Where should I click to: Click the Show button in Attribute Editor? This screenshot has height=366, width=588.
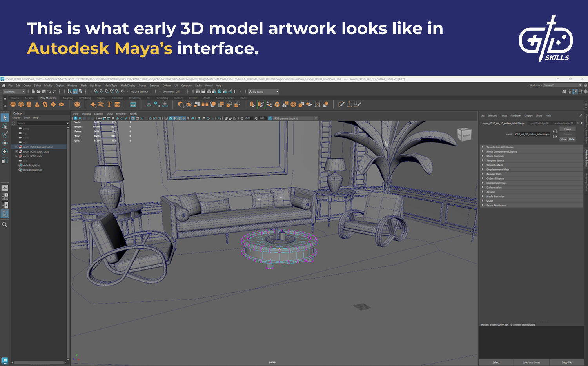(x=563, y=139)
